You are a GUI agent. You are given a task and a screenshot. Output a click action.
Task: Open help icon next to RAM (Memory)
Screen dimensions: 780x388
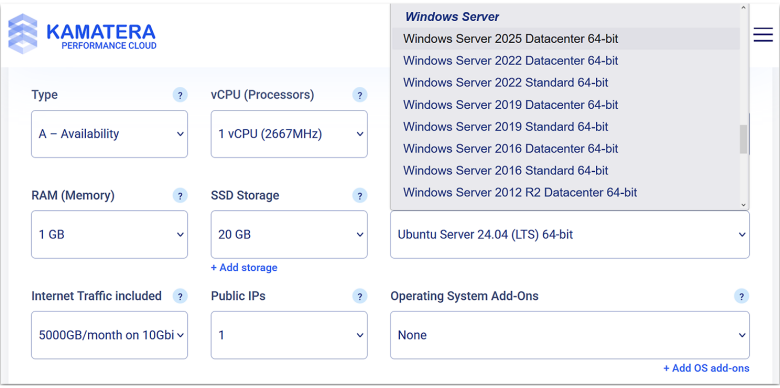180,195
